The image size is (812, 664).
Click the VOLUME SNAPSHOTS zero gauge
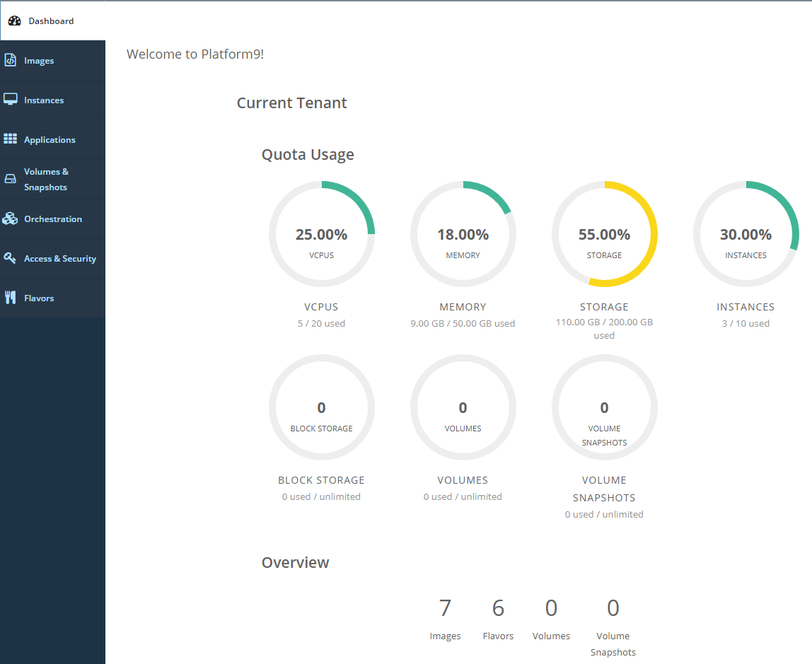[604, 407]
